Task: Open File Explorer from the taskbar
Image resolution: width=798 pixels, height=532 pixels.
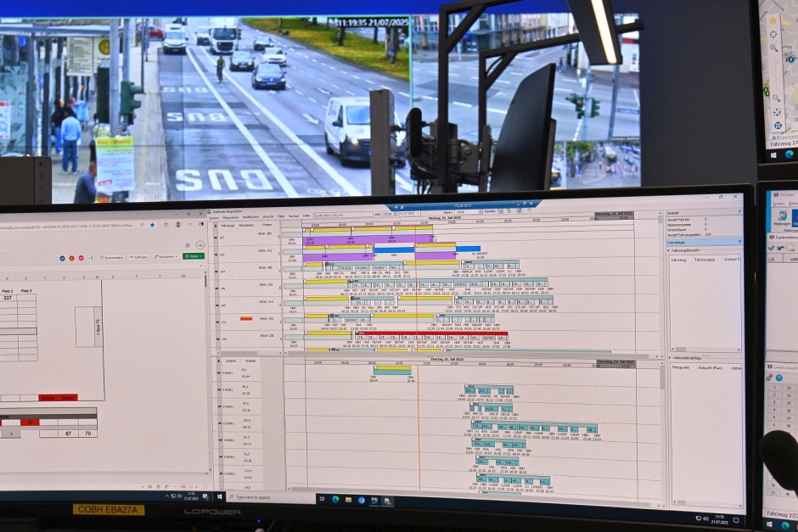Action: point(349,500)
